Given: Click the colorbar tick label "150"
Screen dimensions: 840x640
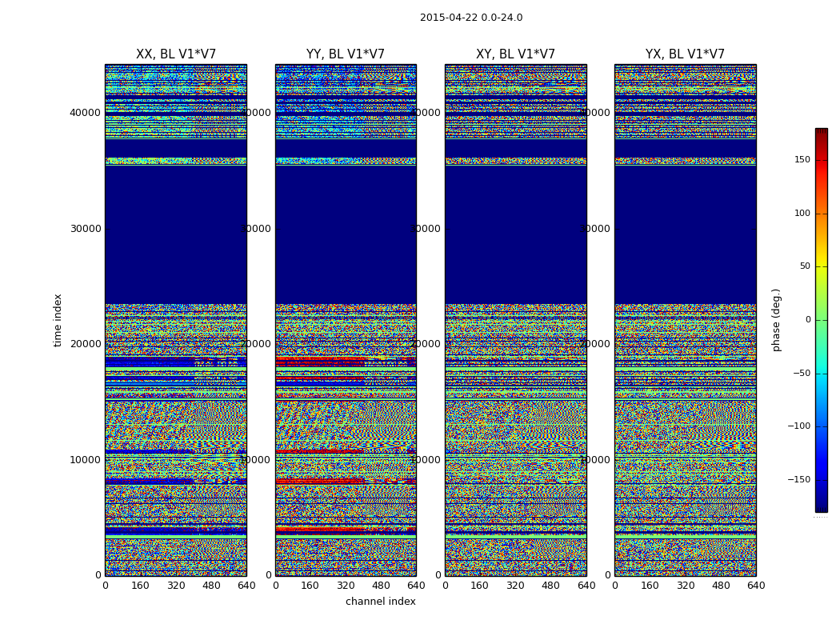Looking at the screenshot, I should 802,159.
